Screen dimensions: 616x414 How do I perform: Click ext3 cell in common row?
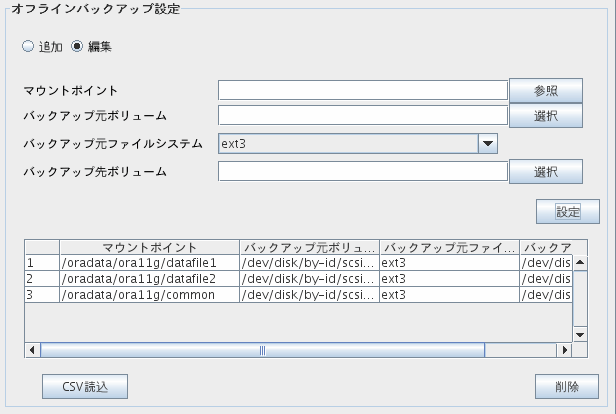[x=449, y=295]
